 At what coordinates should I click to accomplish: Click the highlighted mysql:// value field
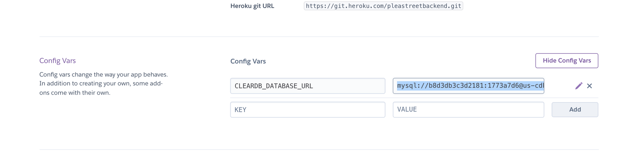pyautogui.click(x=468, y=86)
